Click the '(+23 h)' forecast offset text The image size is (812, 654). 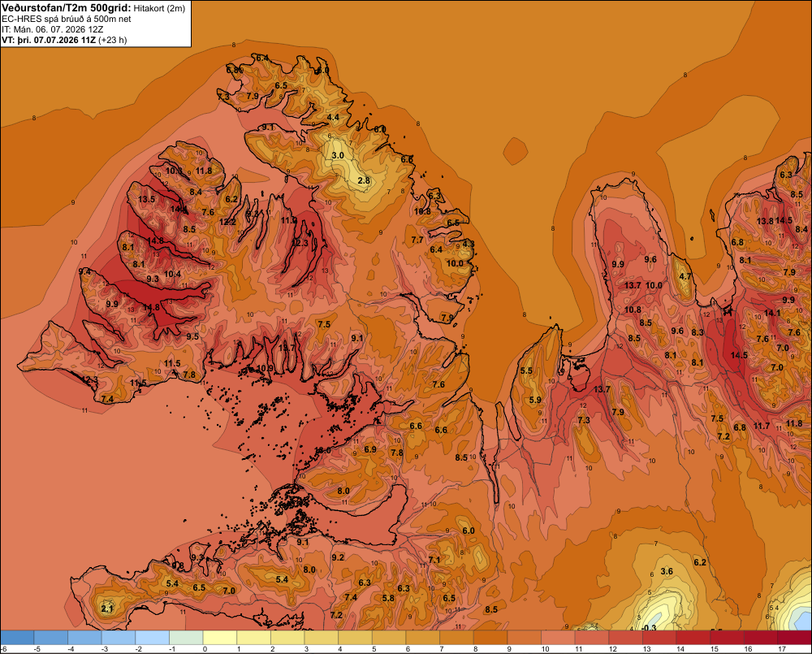[112, 40]
